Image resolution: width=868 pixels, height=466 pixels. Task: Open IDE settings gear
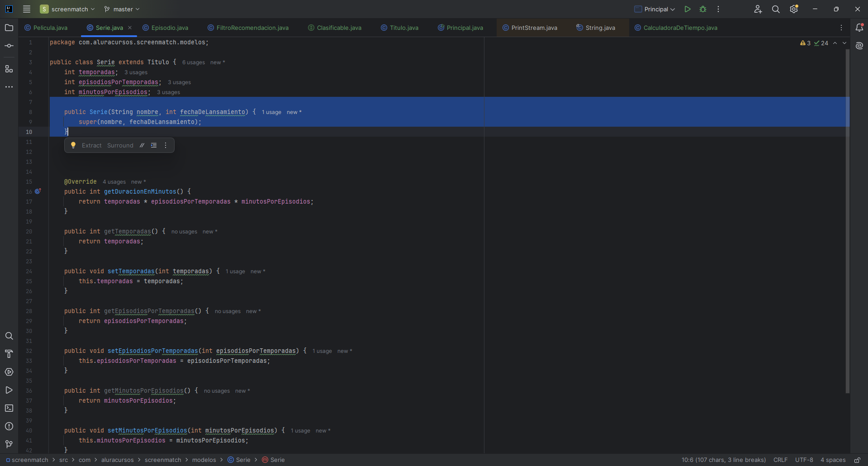pyautogui.click(x=794, y=9)
